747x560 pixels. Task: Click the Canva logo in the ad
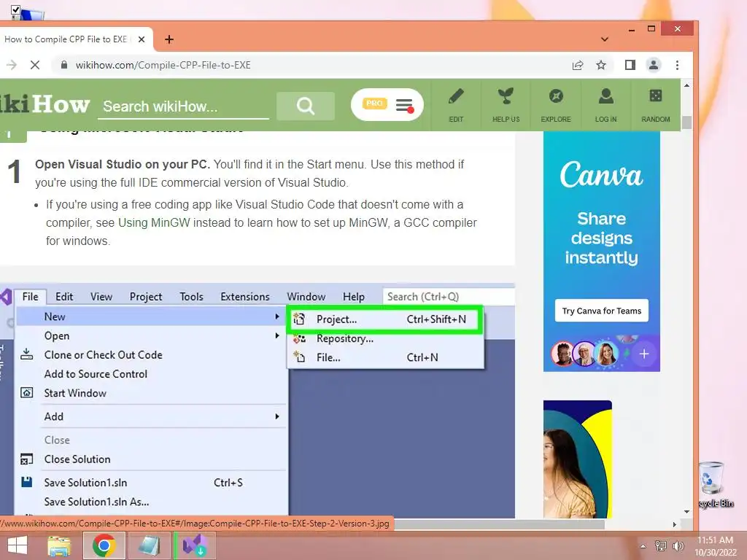click(x=601, y=174)
